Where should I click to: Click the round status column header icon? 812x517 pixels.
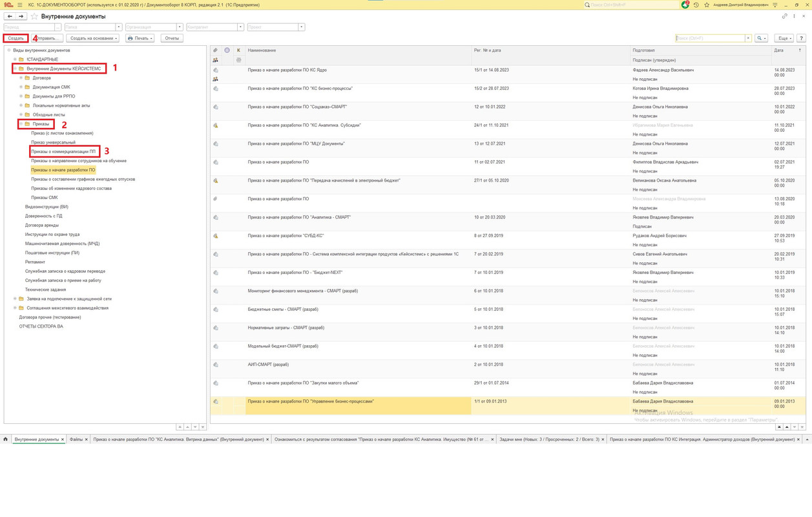click(227, 50)
